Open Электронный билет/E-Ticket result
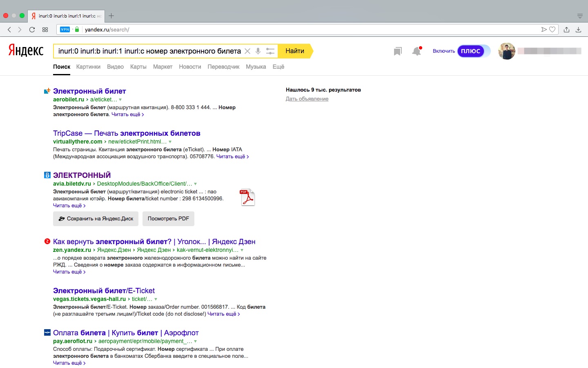This screenshot has width=588, height=368. [x=104, y=291]
